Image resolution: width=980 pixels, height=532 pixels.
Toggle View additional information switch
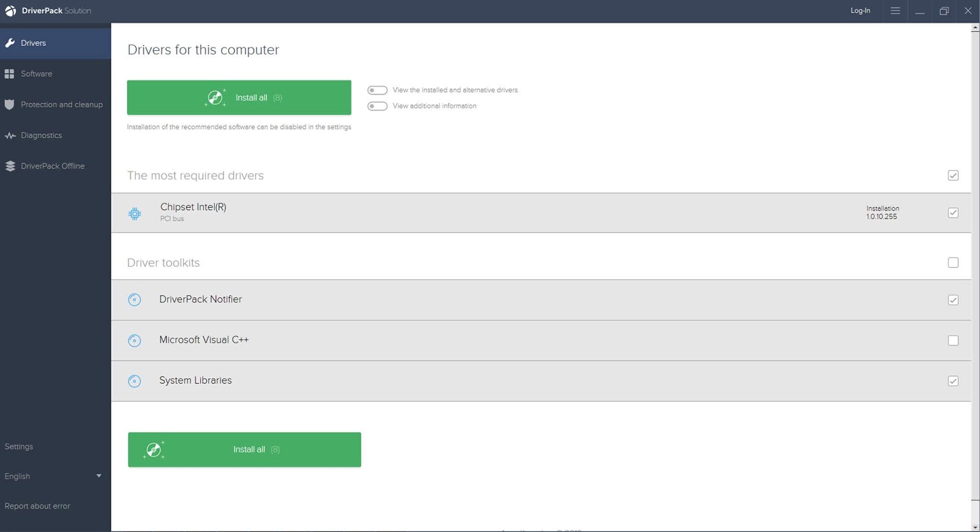[x=377, y=106]
